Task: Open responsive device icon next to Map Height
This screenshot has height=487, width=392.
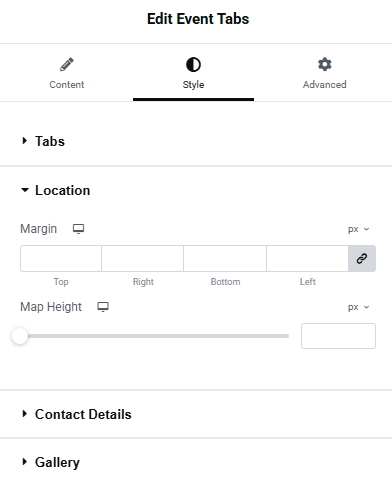Action: (x=103, y=307)
